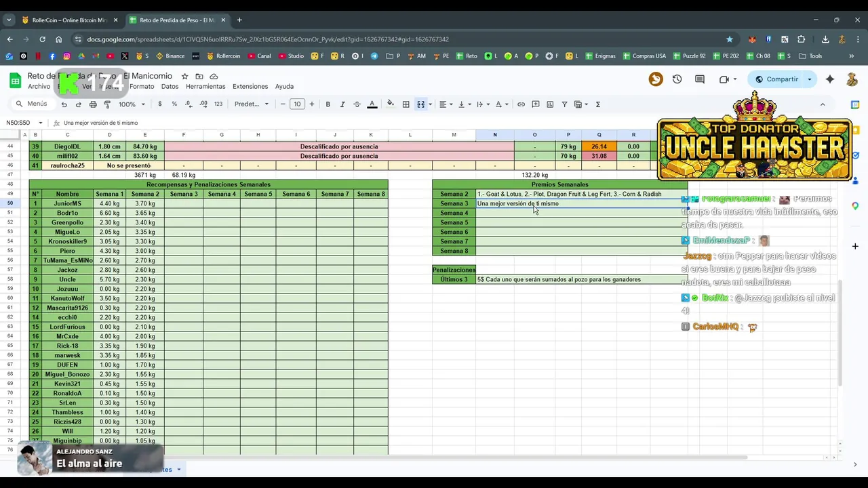868x488 pixels.
Task: Open filter views dropdown
Action: 581,104
